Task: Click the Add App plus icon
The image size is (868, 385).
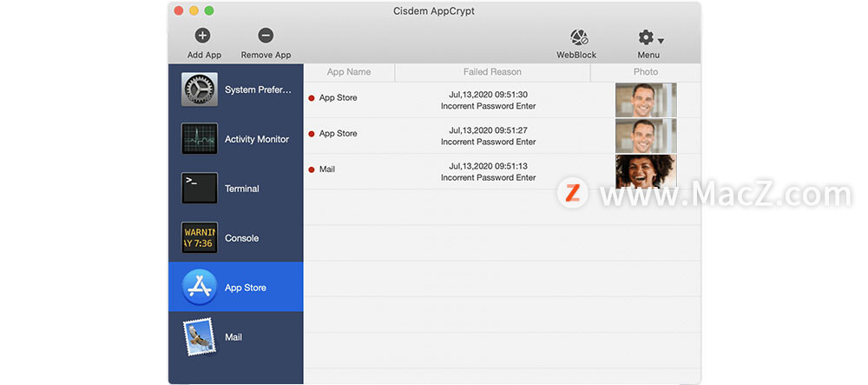Action: click(202, 36)
